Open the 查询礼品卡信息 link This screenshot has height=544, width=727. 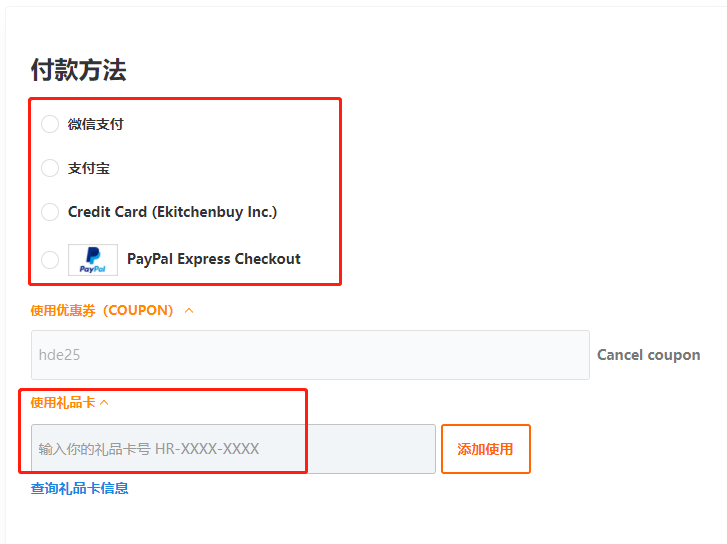[x=79, y=488]
